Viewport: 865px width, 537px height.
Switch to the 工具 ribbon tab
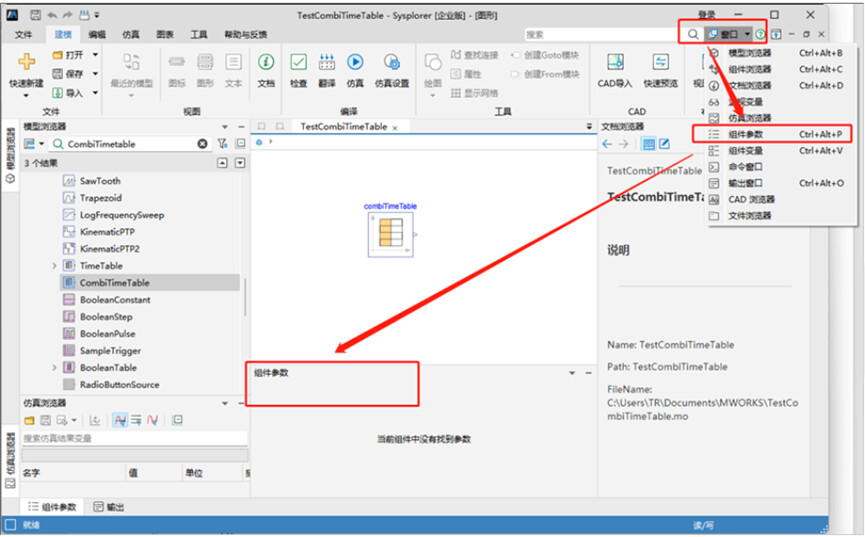199,34
